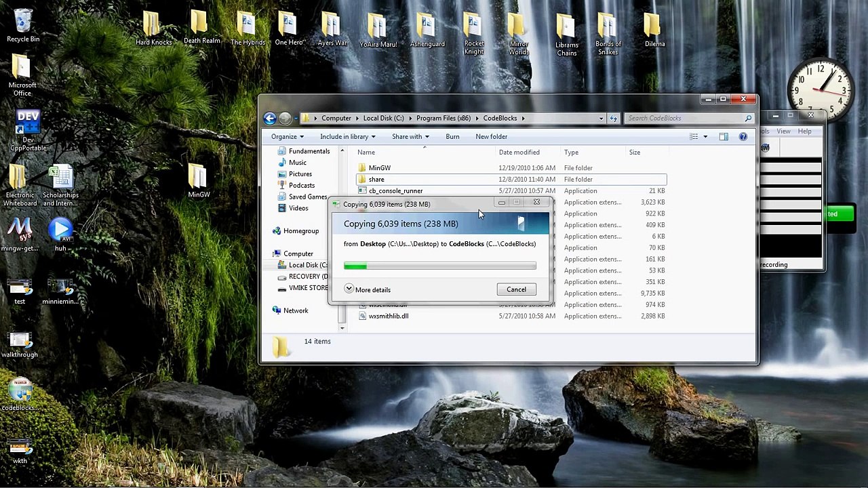Open the Librams Chains desktop folder

pos(566,35)
